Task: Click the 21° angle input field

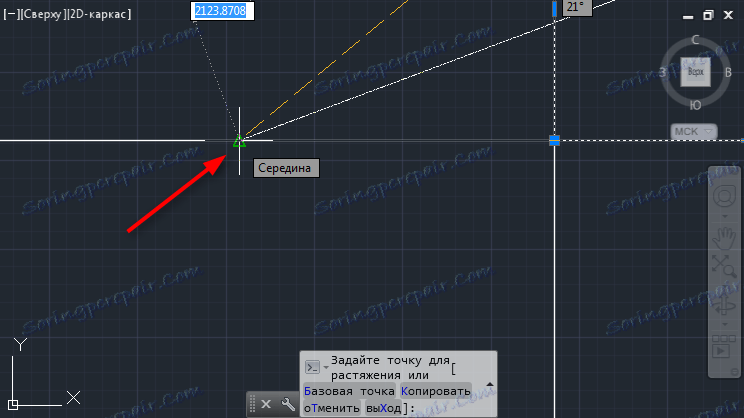Action: [x=577, y=7]
